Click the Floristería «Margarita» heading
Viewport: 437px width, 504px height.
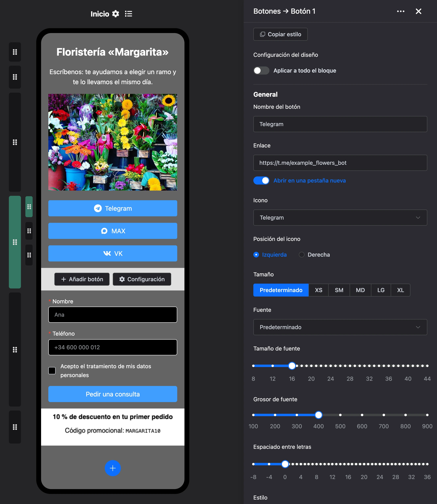click(x=113, y=52)
